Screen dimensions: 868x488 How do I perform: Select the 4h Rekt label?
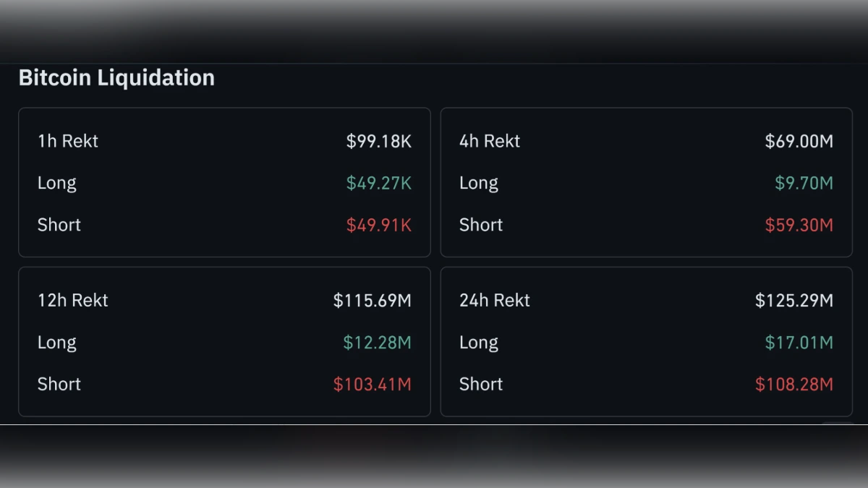coord(489,141)
